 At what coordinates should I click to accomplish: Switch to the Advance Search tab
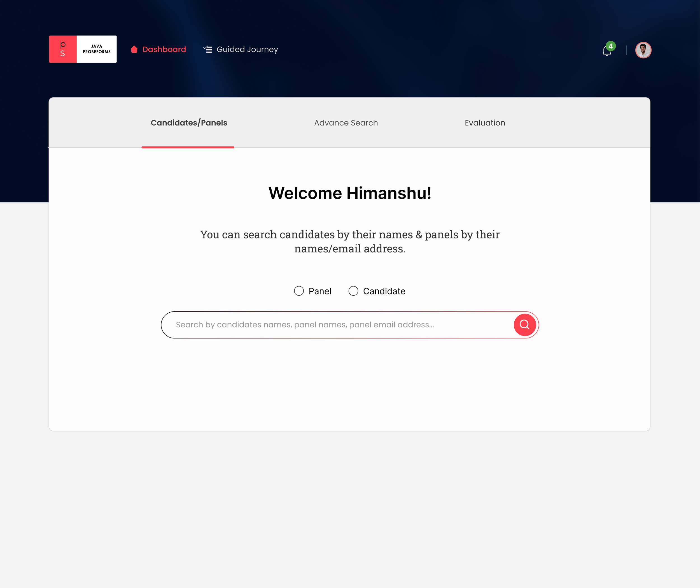point(346,123)
